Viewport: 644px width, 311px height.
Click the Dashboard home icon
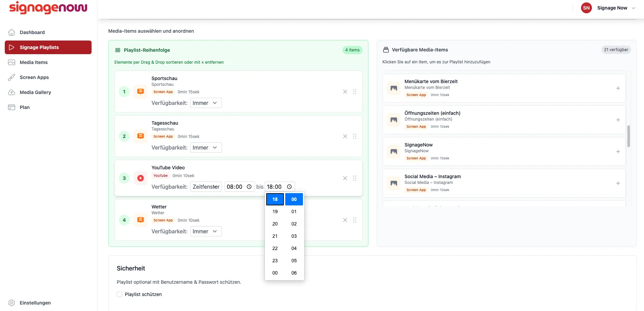click(x=12, y=32)
